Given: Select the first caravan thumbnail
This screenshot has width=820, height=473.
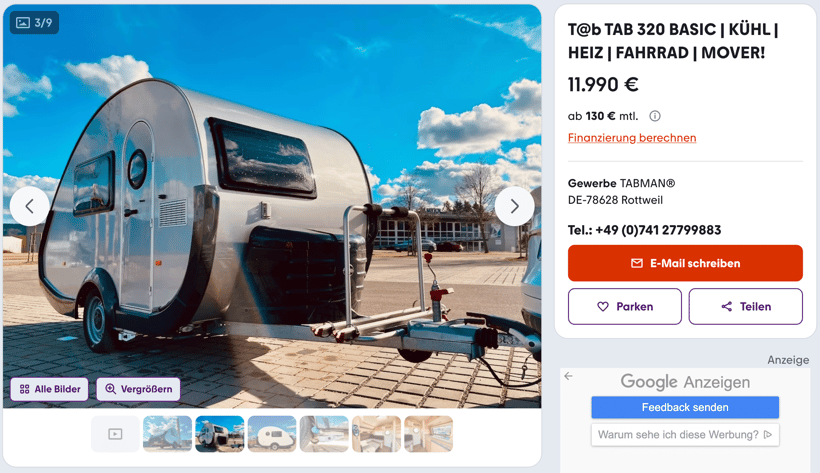Looking at the screenshot, I should coord(167,434).
